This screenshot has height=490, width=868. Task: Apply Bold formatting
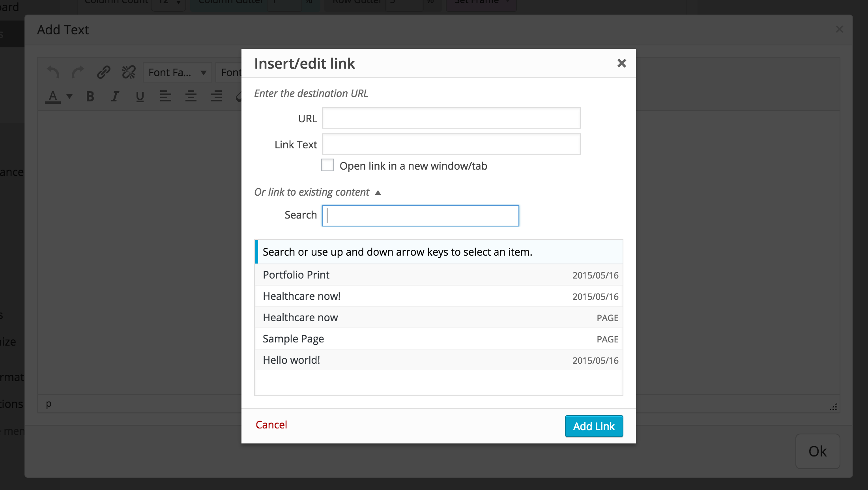(x=90, y=96)
